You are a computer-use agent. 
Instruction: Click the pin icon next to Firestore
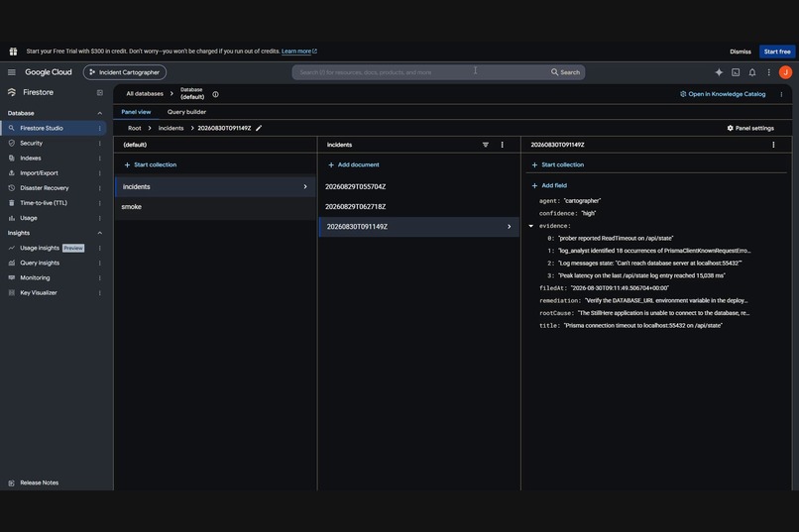tap(100, 93)
